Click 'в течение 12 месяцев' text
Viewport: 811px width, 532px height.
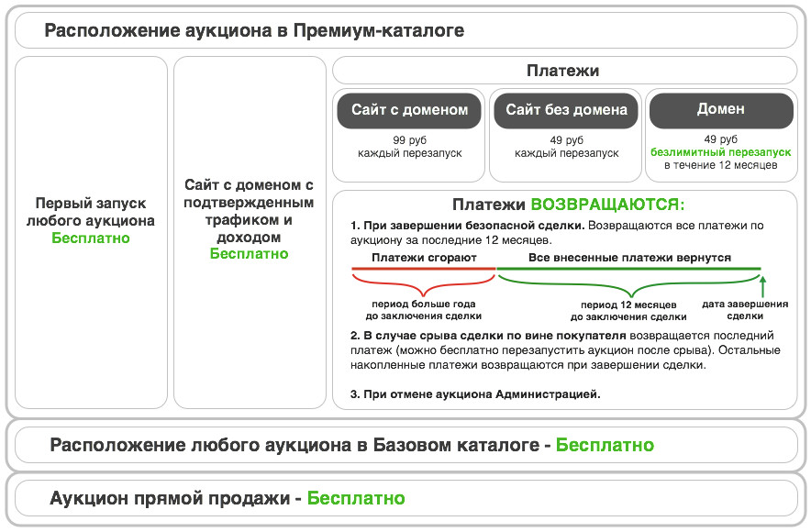(720, 165)
